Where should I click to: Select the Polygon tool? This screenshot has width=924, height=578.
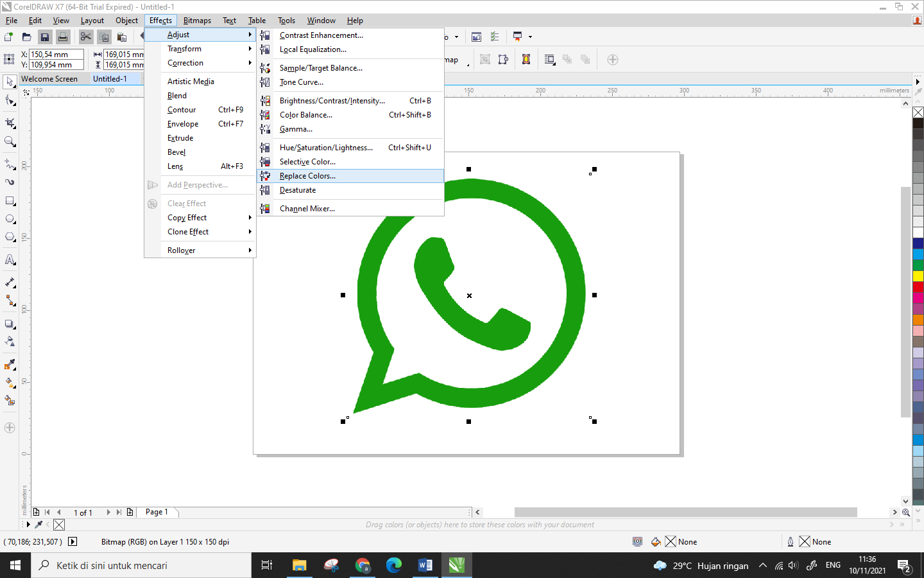[10, 237]
